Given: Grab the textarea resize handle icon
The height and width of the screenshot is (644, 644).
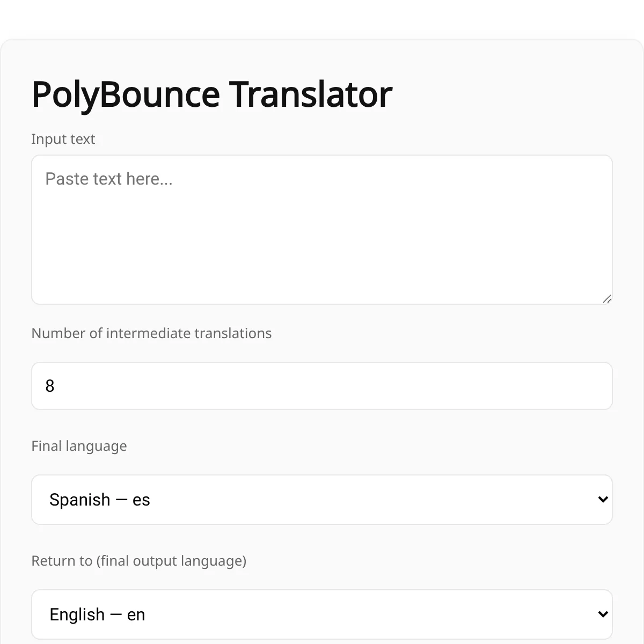Looking at the screenshot, I should (x=607, y=299).
